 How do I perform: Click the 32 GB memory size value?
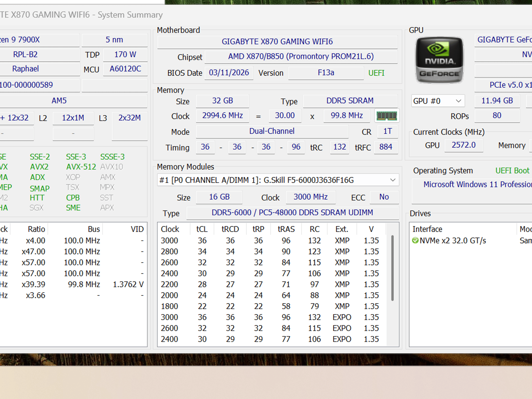[223, 101]
